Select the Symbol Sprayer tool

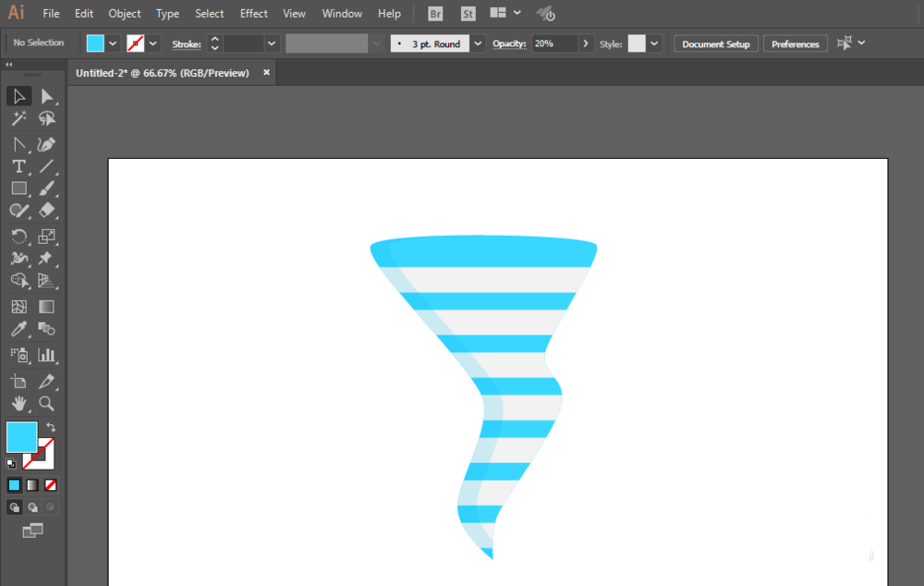(18, 355)
